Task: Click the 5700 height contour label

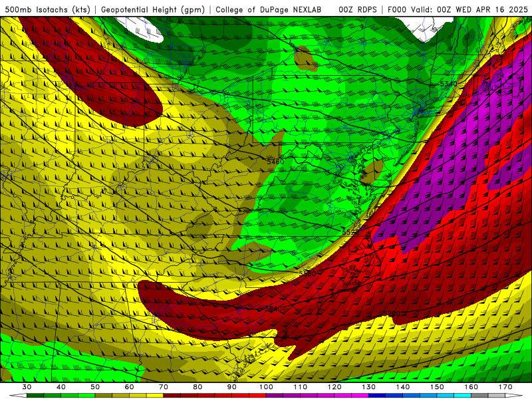Action: (x=392, y=313)
